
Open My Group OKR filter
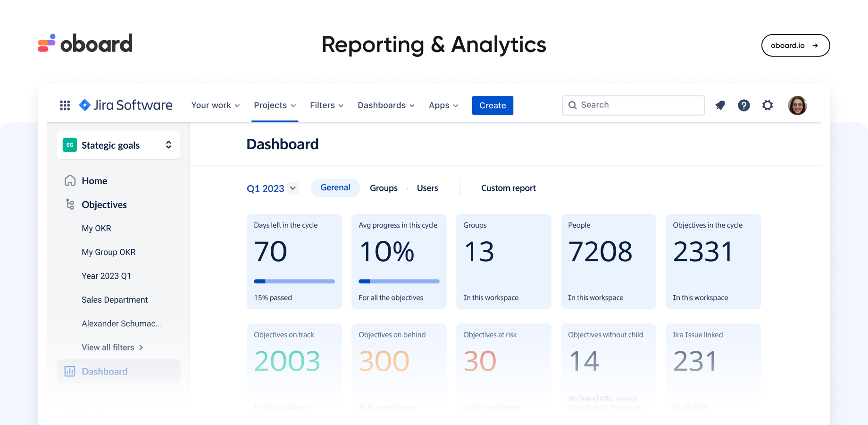point(108,252)
